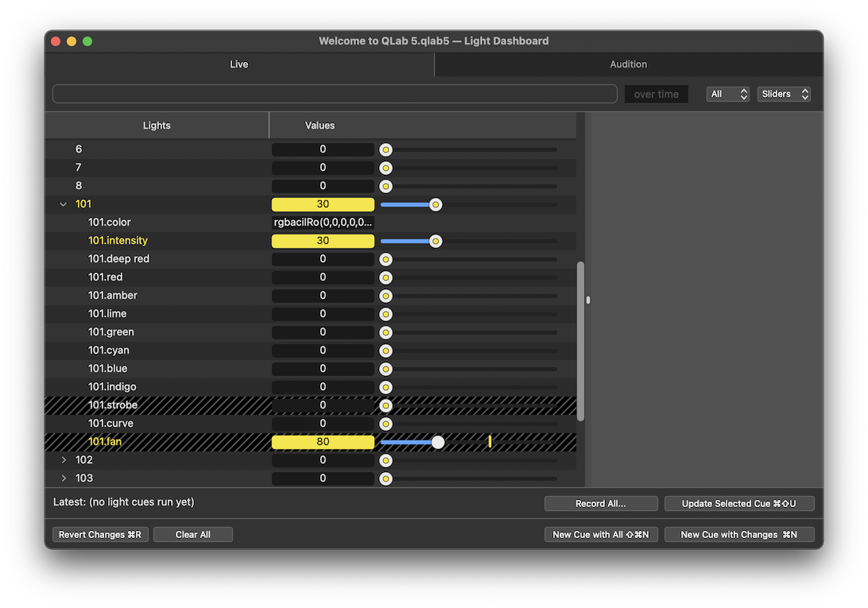868x608 pixels.
Task: Open the All filter dropdown
Action: (727, 94)
